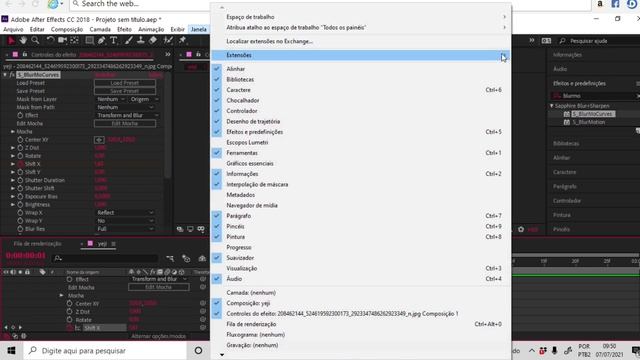Viewport: 640px width, 360px height.
Task: Toggle Áudio panel checkmark
Action: point(217,279)
